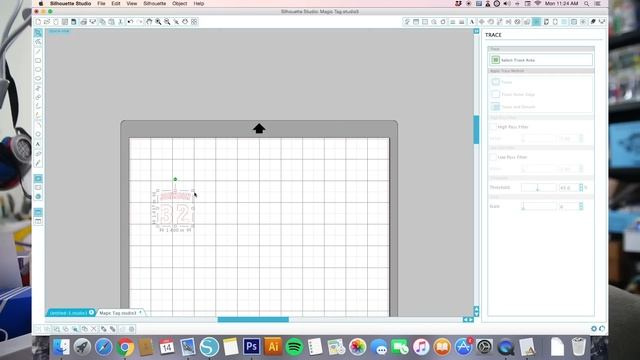Click the Print icon in the toolbar
Image resolution: width=640 pixels, height=360 pixels.
pos(83,22)
